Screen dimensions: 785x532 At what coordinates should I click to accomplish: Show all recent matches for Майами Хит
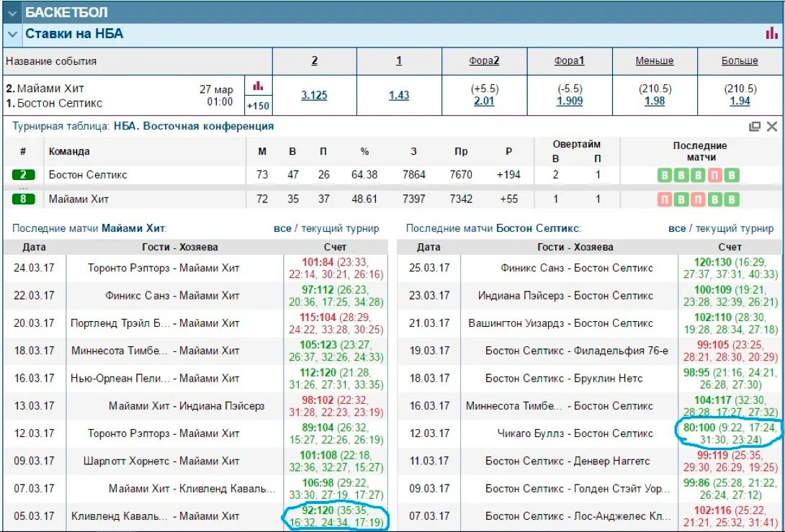(x=282, y=229)
